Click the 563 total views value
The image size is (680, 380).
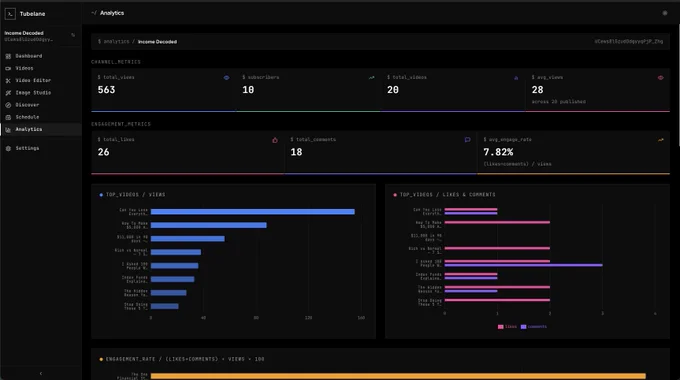pos(106,90)
